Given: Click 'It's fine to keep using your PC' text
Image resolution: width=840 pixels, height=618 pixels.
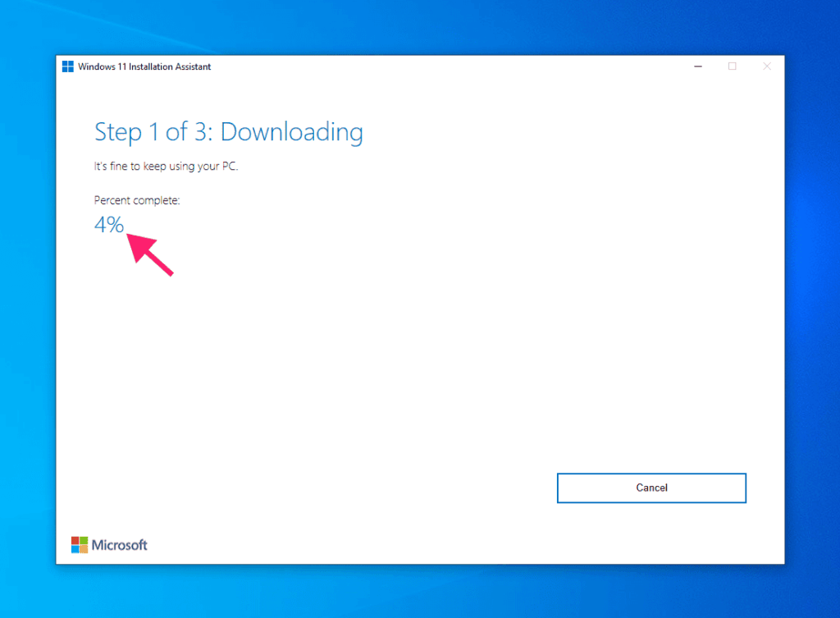Looking at the screenshot, I should click(166, 166).
